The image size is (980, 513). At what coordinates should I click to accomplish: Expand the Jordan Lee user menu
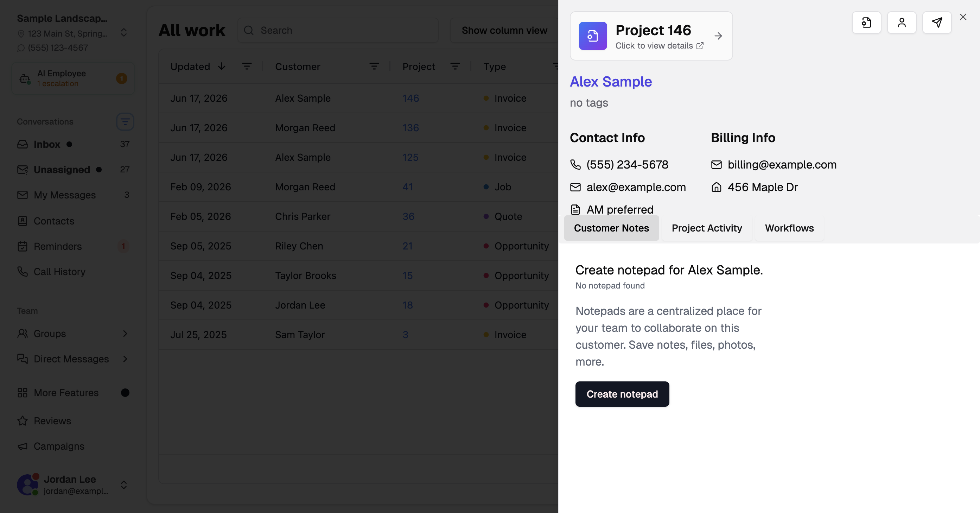click(123, 484)
